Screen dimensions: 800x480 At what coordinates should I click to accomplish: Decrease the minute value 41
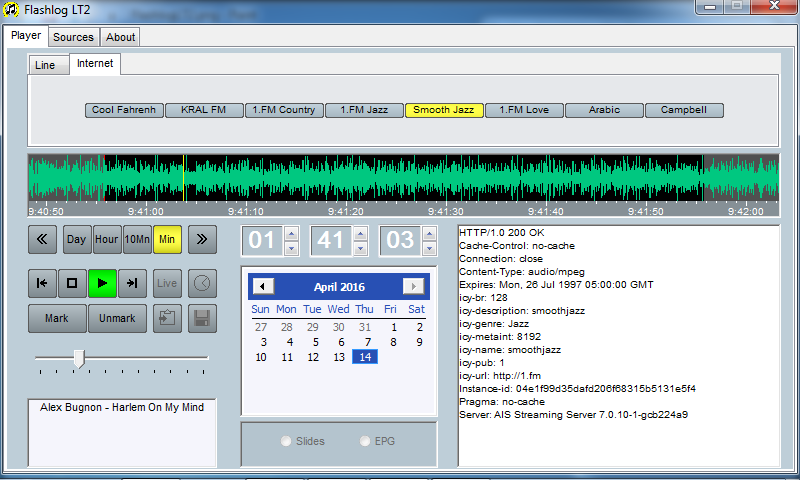point(360,248)
